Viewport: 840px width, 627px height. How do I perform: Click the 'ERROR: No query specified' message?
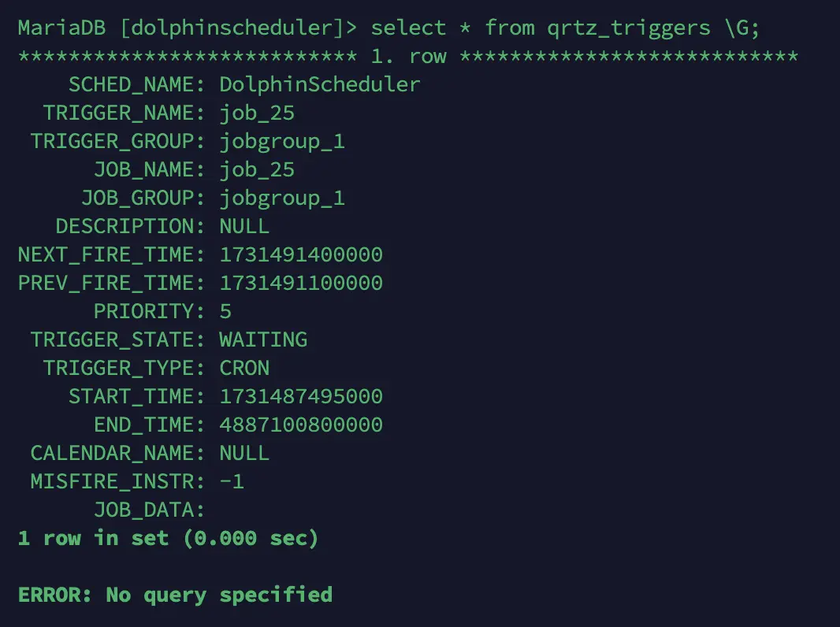(175, 594)
